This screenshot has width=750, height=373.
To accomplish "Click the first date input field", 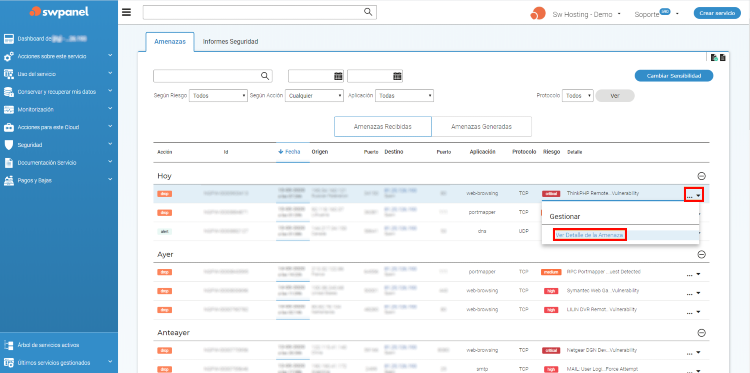I will point(316,76).
